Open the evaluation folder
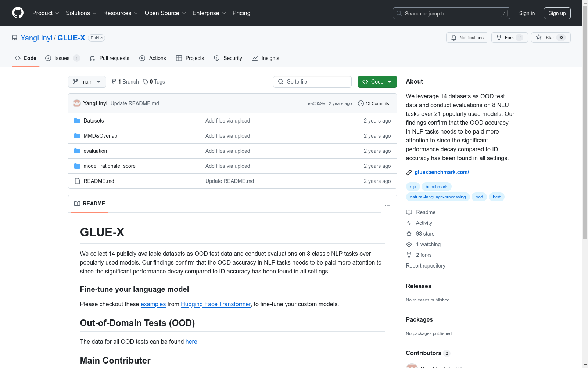Viewport: 588px width, 368px height. tap(95, 151)
